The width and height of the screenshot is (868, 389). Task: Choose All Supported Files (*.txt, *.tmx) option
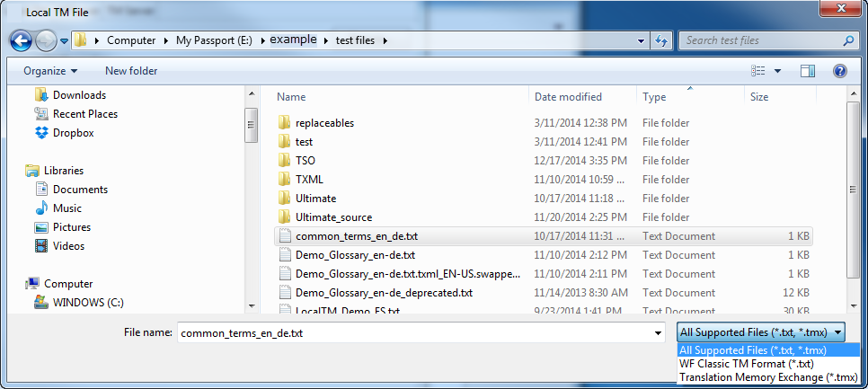tap(768, 350)
